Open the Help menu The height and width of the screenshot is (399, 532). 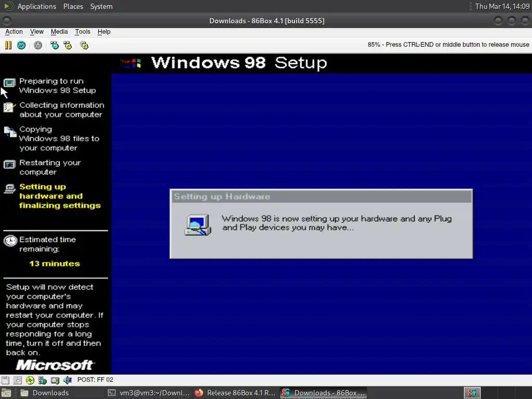point(104,32)
